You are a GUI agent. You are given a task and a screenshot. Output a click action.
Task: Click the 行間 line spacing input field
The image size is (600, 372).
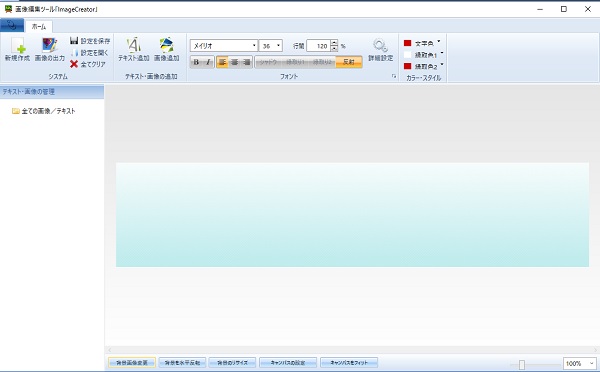click(x=318, y=46)
